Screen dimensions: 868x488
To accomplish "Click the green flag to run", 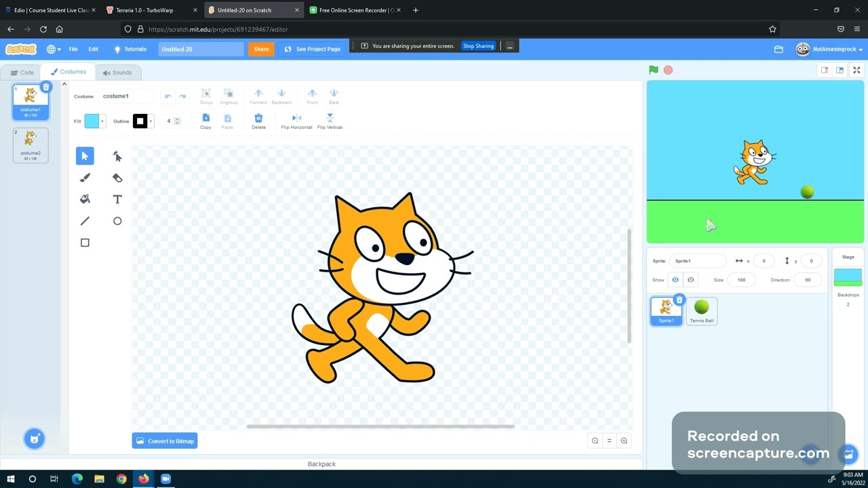I will [653, 70].
